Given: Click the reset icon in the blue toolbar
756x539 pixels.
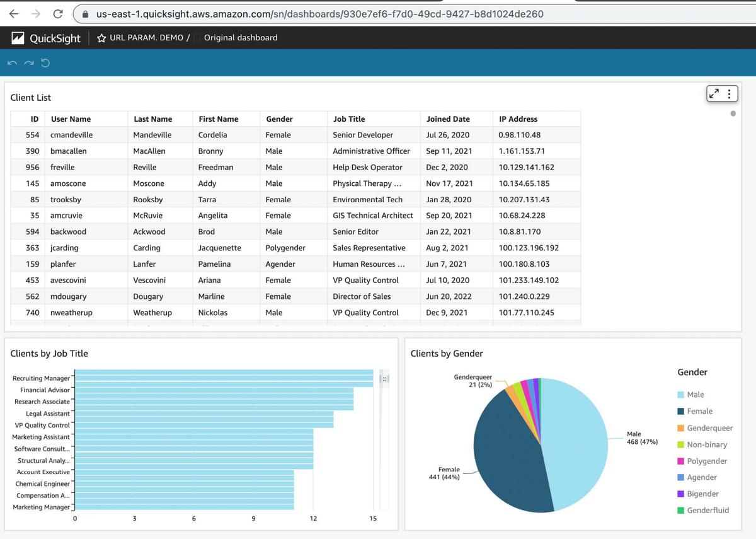Looking at the screenshot, I should (45, 63).
